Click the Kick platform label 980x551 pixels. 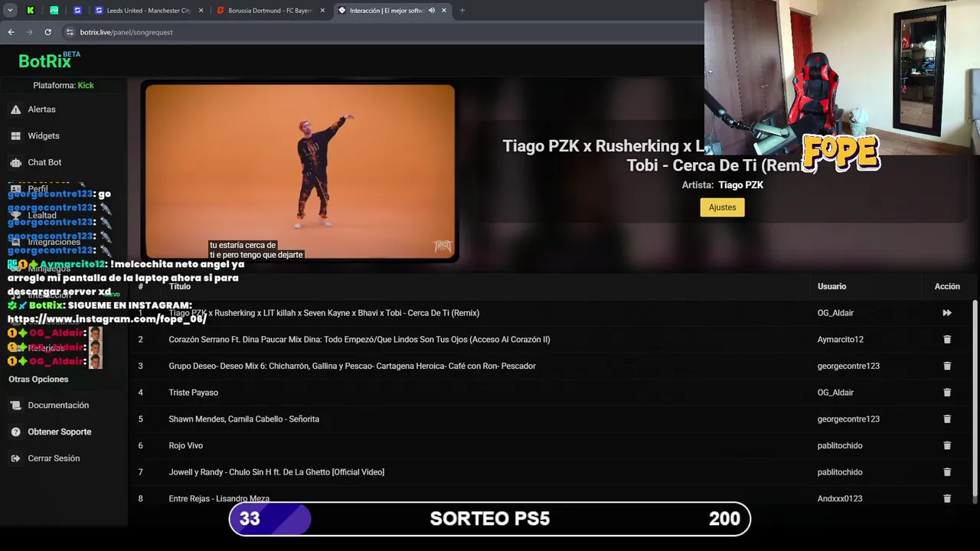[86, 86]
